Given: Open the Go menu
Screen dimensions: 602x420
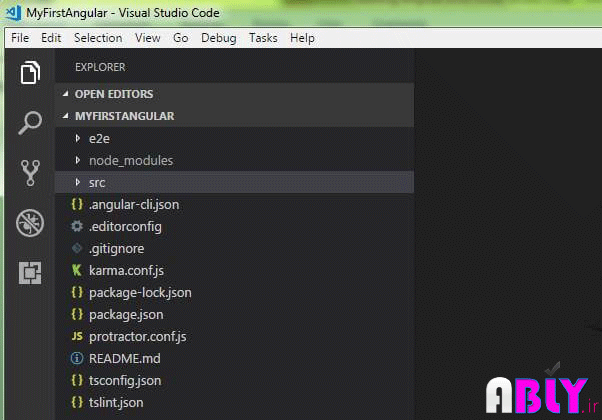Looking at the screenshot, I should (181, 38).
